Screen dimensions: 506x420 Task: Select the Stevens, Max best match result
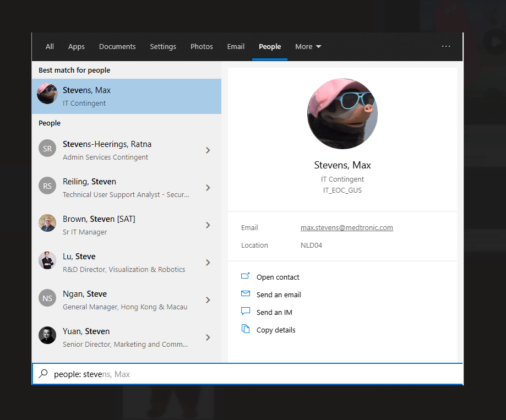pos(127,96)
